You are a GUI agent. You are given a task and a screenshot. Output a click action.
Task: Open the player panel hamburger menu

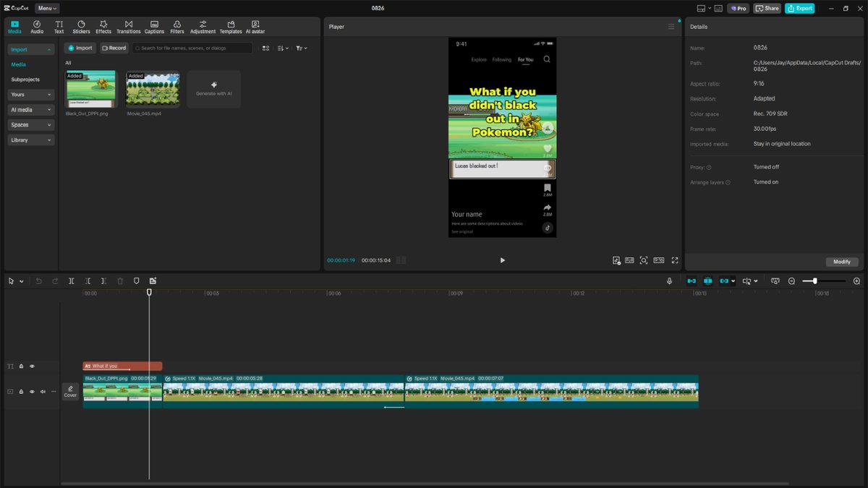click(x=671, y=27)
